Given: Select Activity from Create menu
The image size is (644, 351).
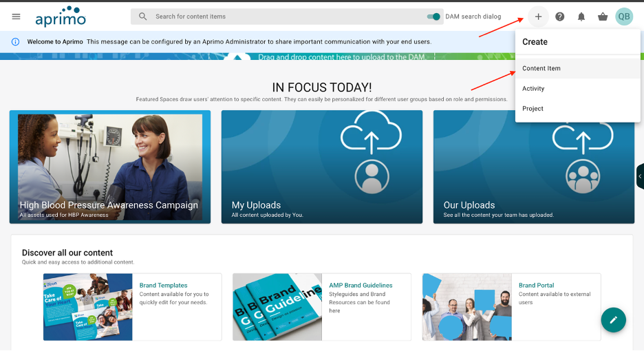Looking at the screenshot, I should point(577,88).
